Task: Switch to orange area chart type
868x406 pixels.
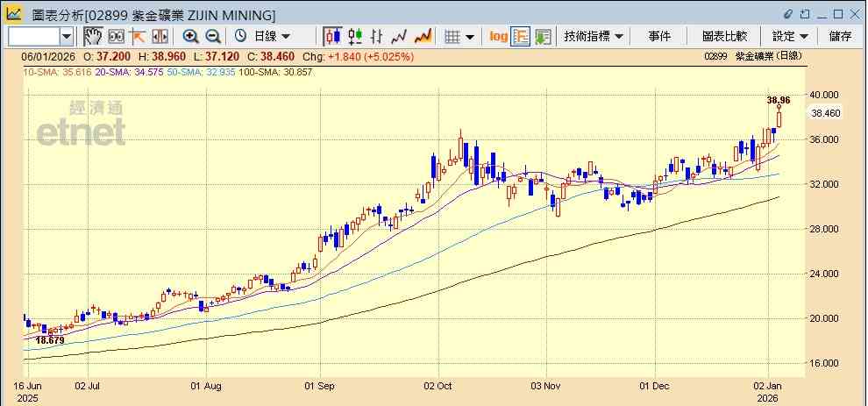Action: [423, 37]
